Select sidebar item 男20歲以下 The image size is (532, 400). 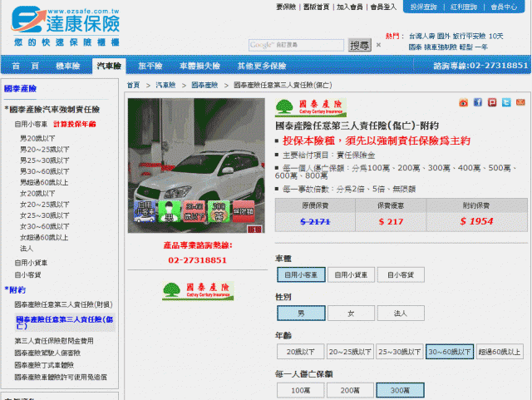[37, 139]
